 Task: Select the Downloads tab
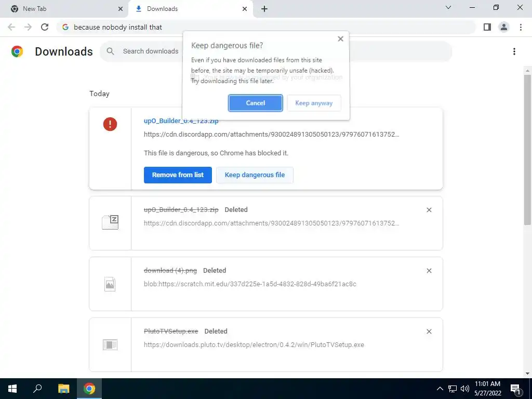190,9
